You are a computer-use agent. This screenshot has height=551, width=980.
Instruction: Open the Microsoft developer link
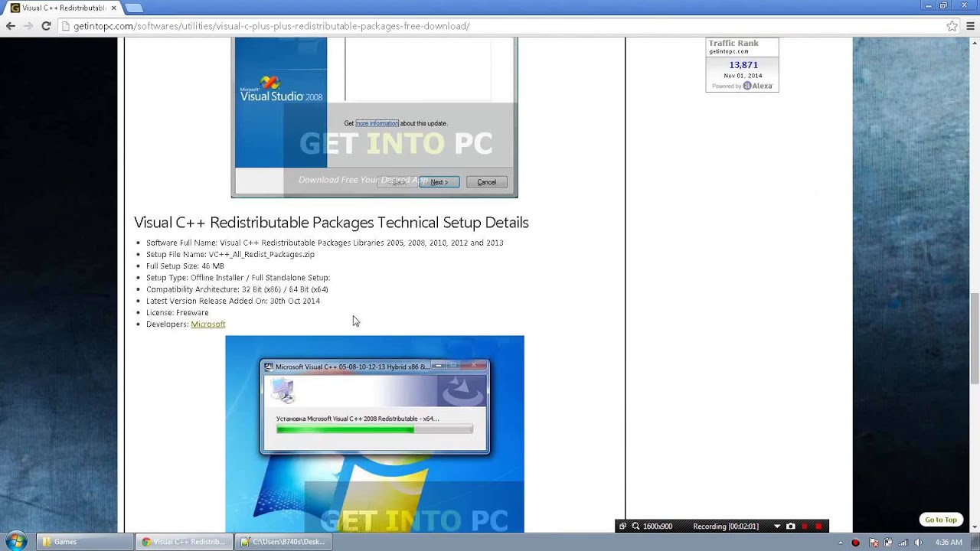[207, 324]
